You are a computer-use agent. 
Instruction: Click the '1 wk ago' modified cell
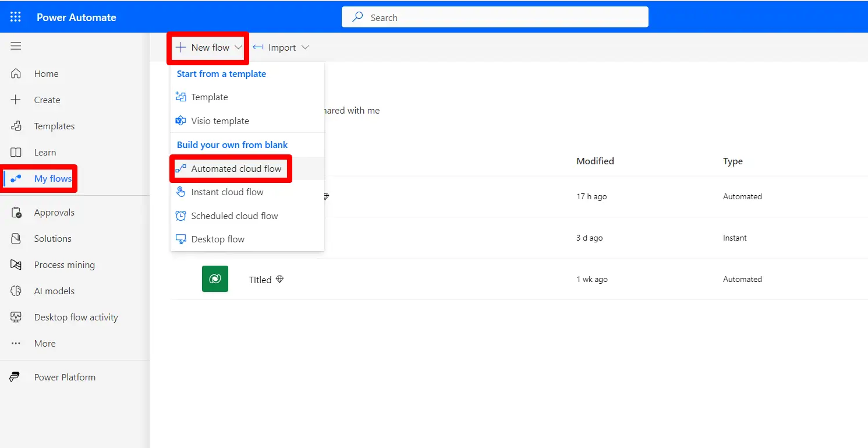tap(591, 279)
